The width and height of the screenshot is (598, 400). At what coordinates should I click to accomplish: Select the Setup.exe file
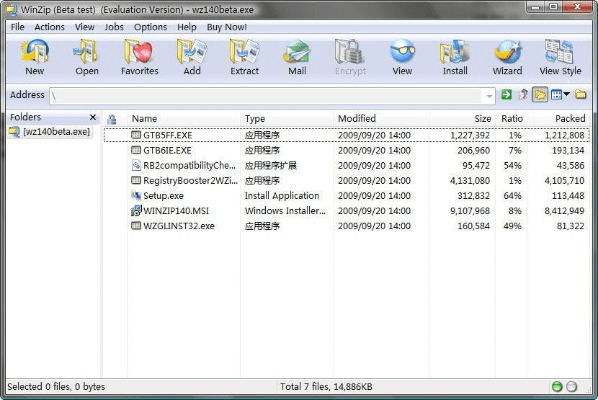pos(163,196)
